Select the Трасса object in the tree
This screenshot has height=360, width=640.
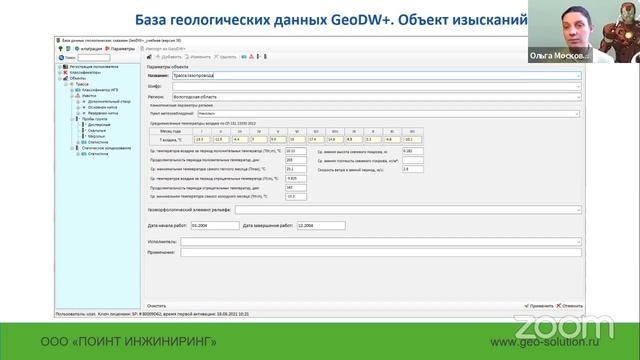(x=82, y=84)
